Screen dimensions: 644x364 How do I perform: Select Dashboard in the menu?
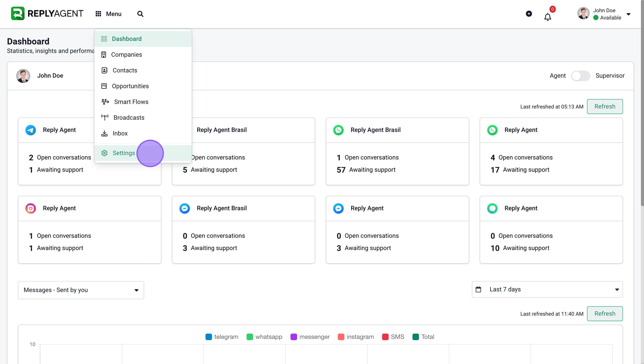143,39
